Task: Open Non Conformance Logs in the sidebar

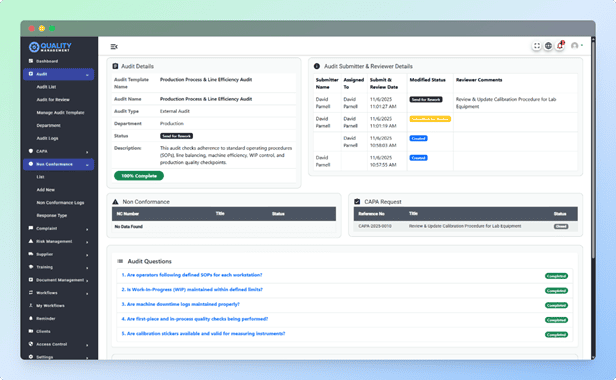Action: click(60, 203)
